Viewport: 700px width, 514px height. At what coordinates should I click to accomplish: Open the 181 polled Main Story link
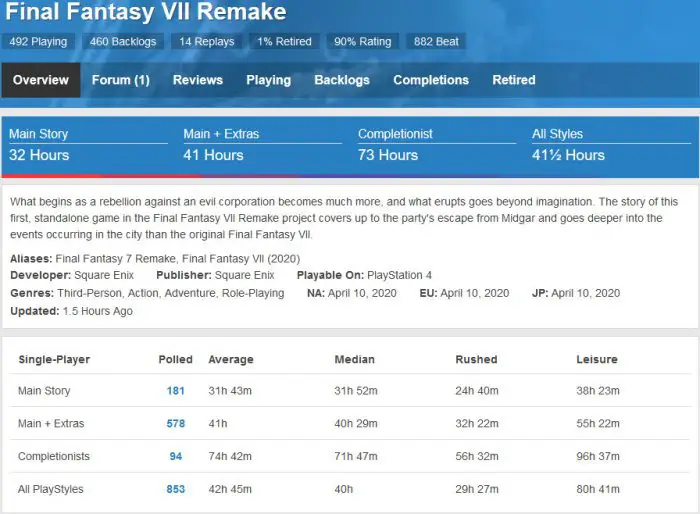tap(175, 391)
